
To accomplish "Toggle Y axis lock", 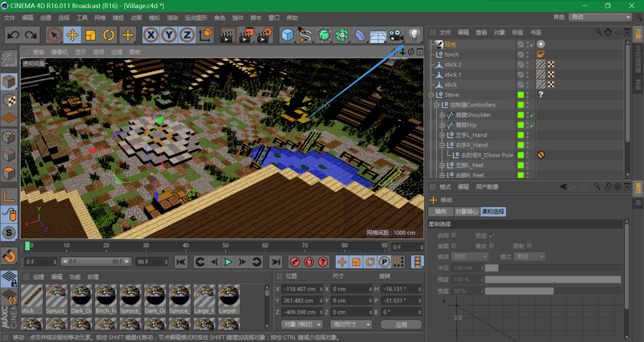I will coord(169,35).
